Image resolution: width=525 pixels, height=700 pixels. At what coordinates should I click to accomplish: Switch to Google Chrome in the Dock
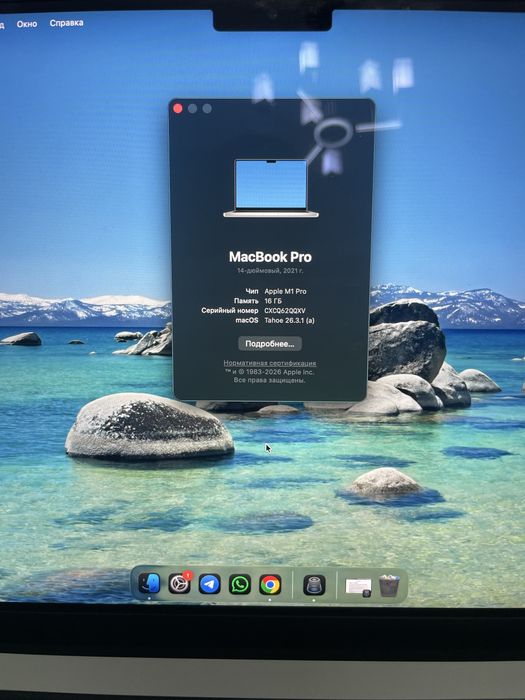[270, 584]
